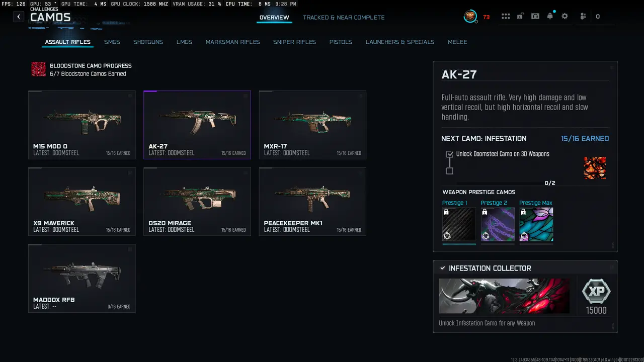Go back using the arrow beside Camos
Image resolution: width=644 pixels, height=362 pixels.
tap(19, 17)
